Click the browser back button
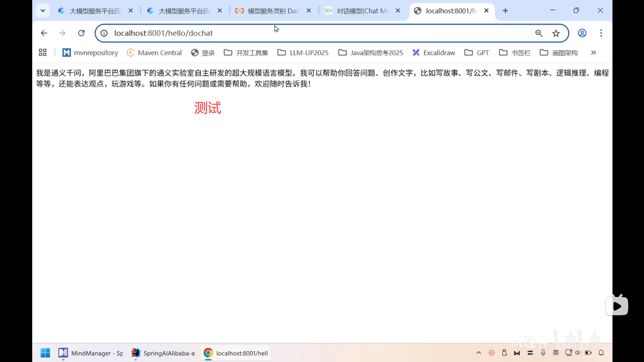The height and width of the screenshot is (362, 644). click(44, 33)
